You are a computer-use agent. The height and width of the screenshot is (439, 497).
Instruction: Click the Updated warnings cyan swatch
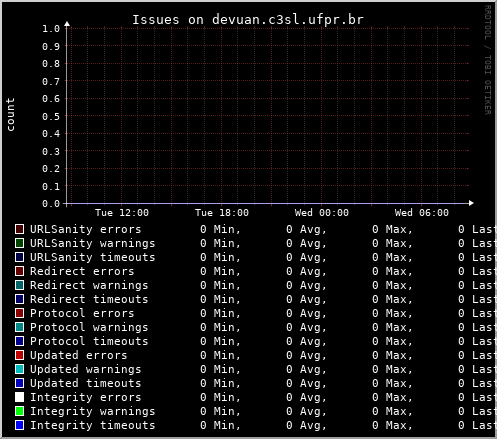click(x=19, y=369)
